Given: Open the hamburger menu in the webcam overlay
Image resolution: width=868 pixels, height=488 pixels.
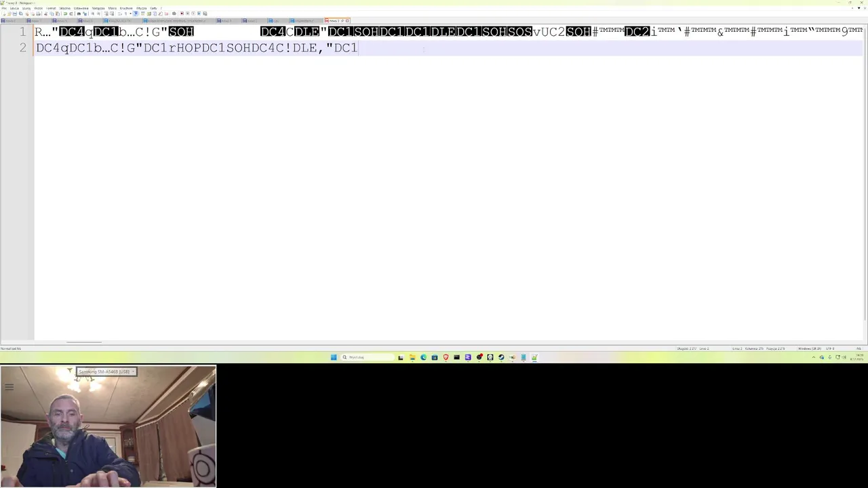Looking at the screenshot, I should [9, 388].
